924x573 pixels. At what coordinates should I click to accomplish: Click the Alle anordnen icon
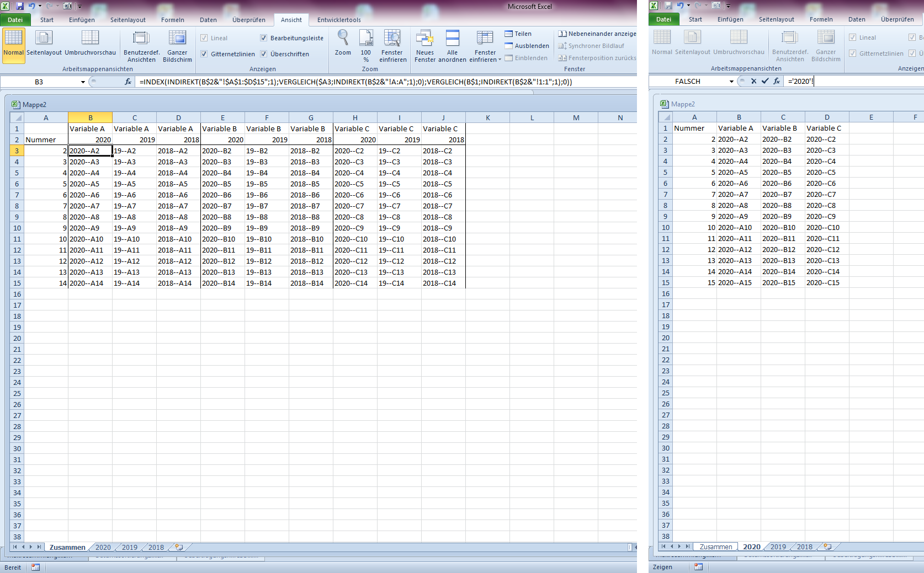point(453,43)
